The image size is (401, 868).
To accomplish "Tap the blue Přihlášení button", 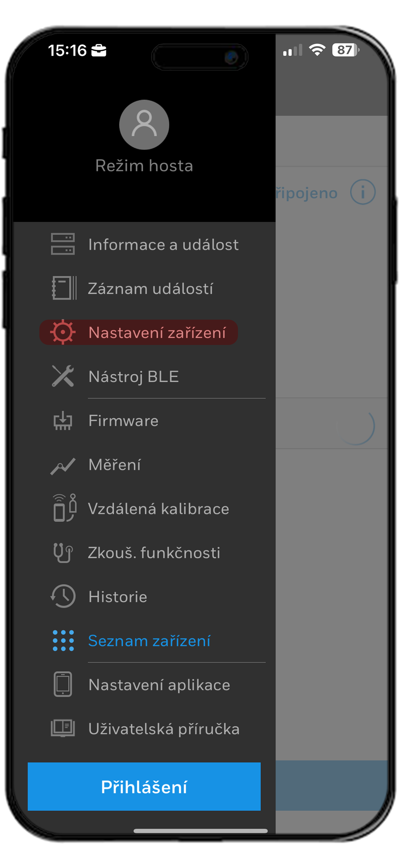I will (x=144, y=787).
